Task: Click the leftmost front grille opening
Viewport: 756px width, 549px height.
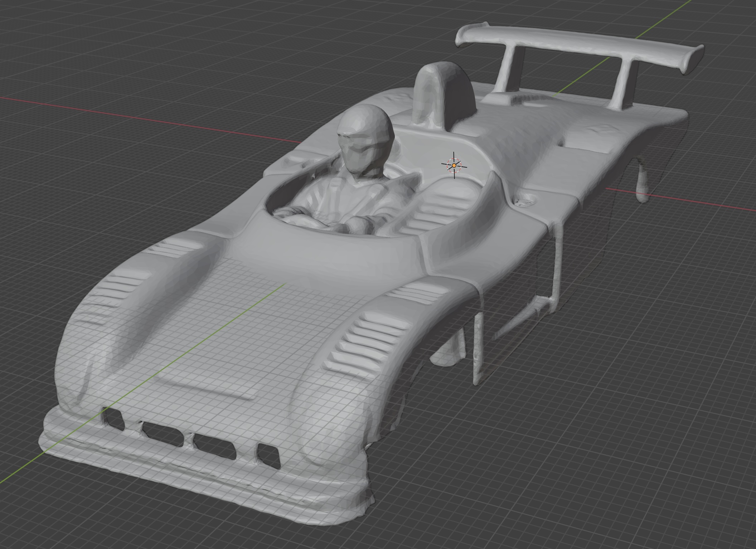Action: coord(113,419)
